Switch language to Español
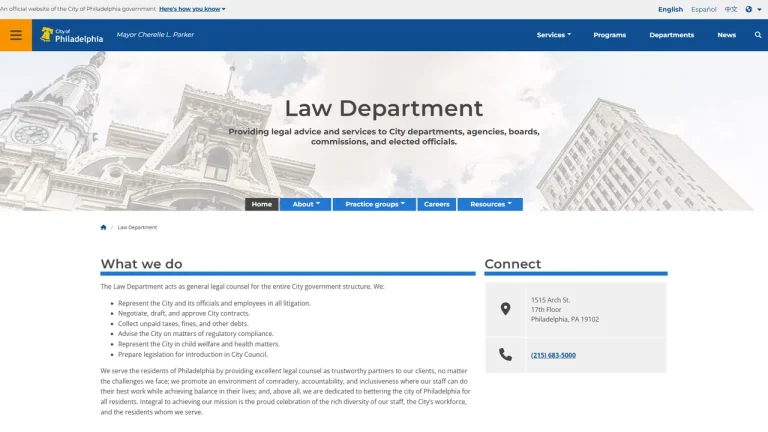Image resolution: width=768 pixels, height=432 pixels. point(703,9)
